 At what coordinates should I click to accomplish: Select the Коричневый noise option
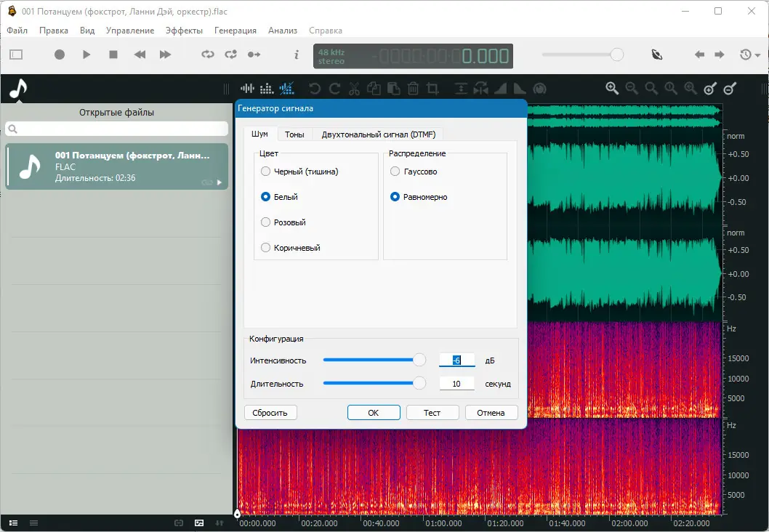[266, 248]
